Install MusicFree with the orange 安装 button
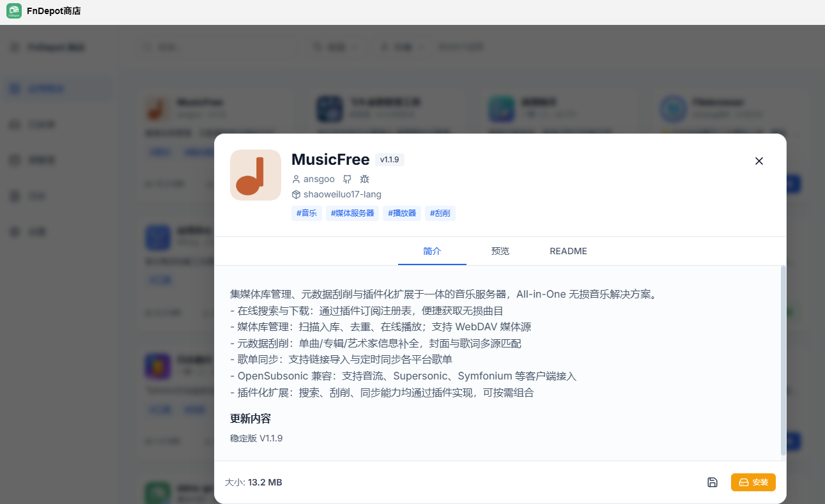The height and width of the screenshot is (504, 825). pyautogui.click(x=753, y=482)
